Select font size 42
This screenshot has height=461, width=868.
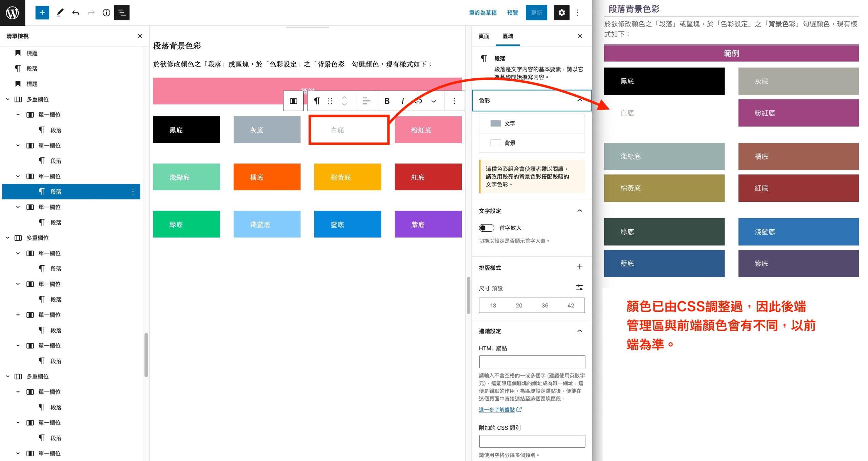coord(571,305)
